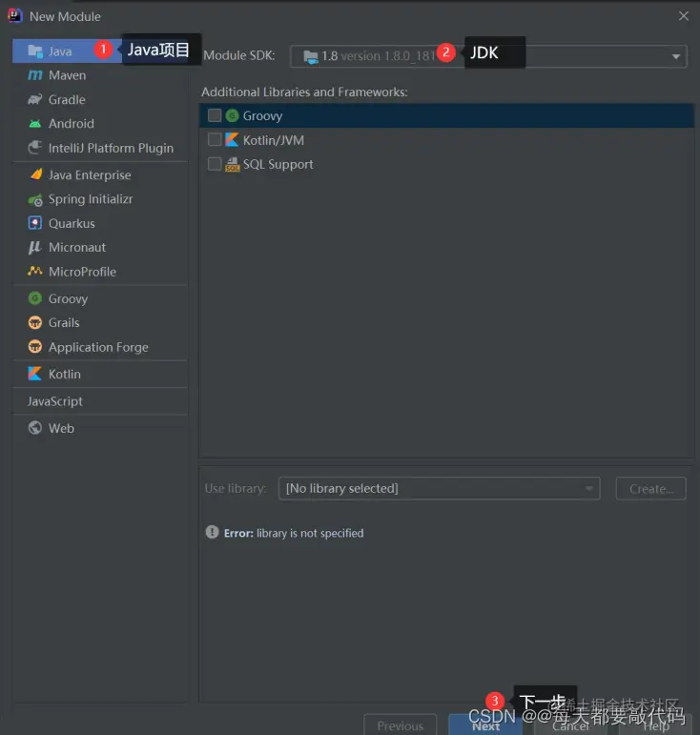700x735 pixels.
Task: Click the 'Groovy' label in sidebar
Action: (68, 298)
